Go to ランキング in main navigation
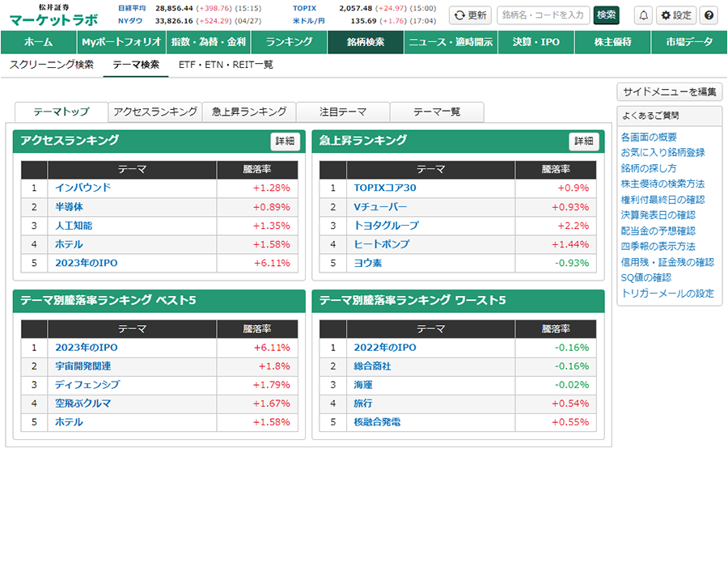Image resolution: width=728 pixels, height=575 pixels. (289, 42)
